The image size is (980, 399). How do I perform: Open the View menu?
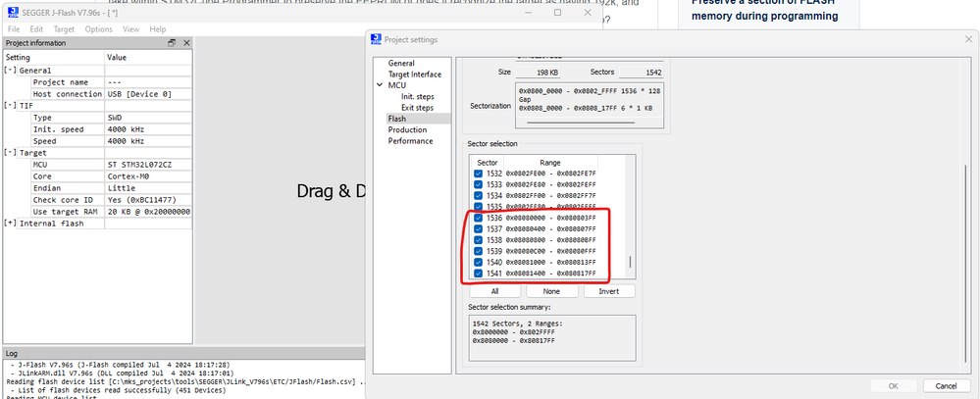coord(130,29)
